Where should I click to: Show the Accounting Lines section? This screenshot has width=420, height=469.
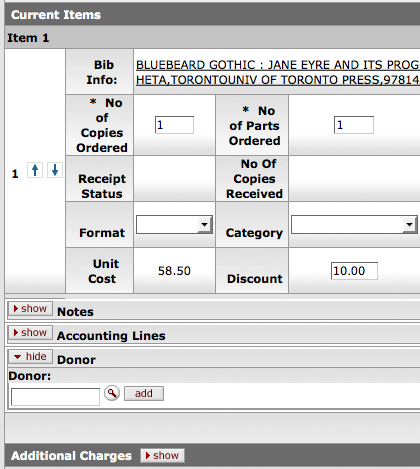30,333
